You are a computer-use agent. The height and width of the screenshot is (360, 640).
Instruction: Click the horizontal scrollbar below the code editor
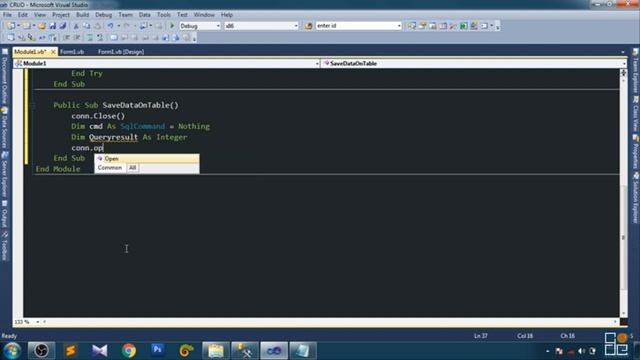pos(329,322)
